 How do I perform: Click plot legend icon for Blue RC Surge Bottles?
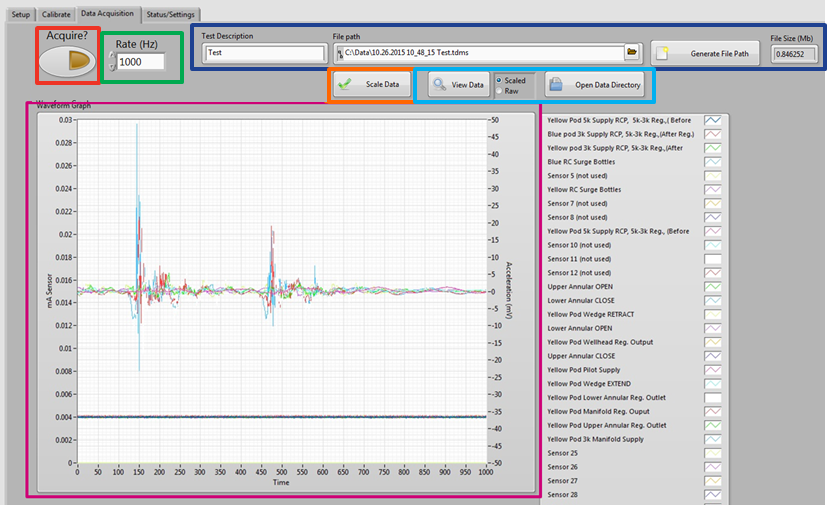point(714,162)
